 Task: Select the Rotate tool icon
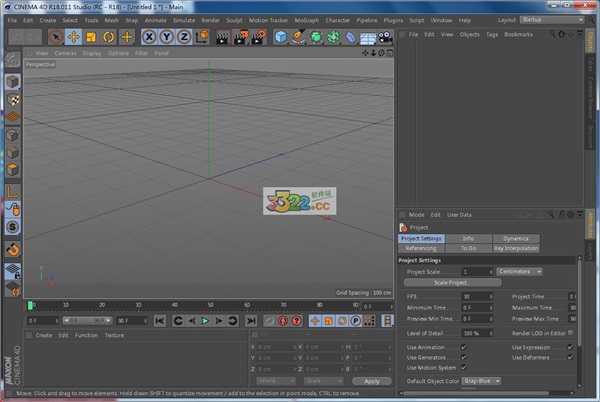(108, 37)
